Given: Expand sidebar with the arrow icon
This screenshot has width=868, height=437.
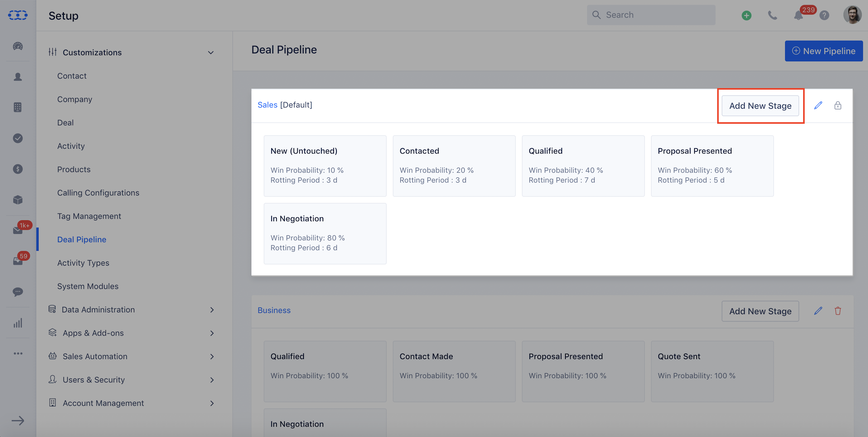Looking at the screenshot, I should 18,420.
